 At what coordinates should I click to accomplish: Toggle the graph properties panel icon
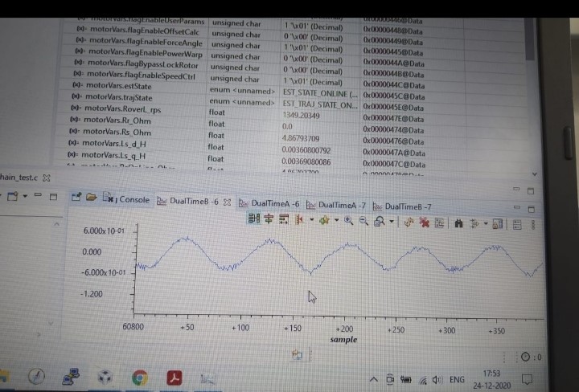pyautogui.click(x=517, y=224)
